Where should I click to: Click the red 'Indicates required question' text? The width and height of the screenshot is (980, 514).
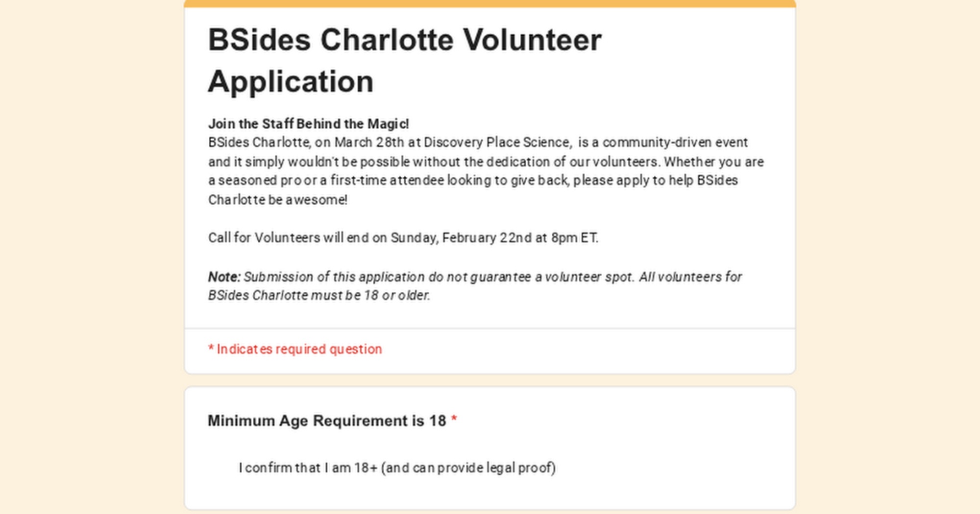[299, 349]
